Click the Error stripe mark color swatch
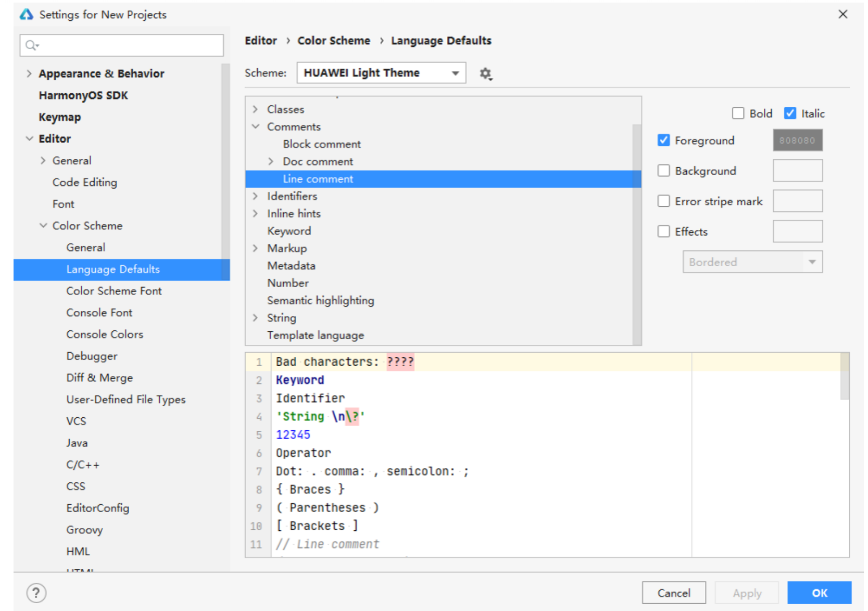This screenshot has height=611, width=868. point(797,201)
